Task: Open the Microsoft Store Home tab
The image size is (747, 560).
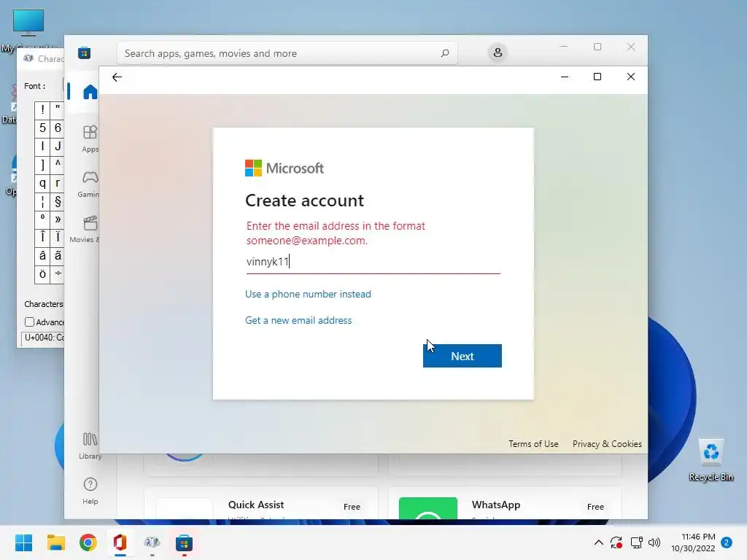Action: click(90, 91)
